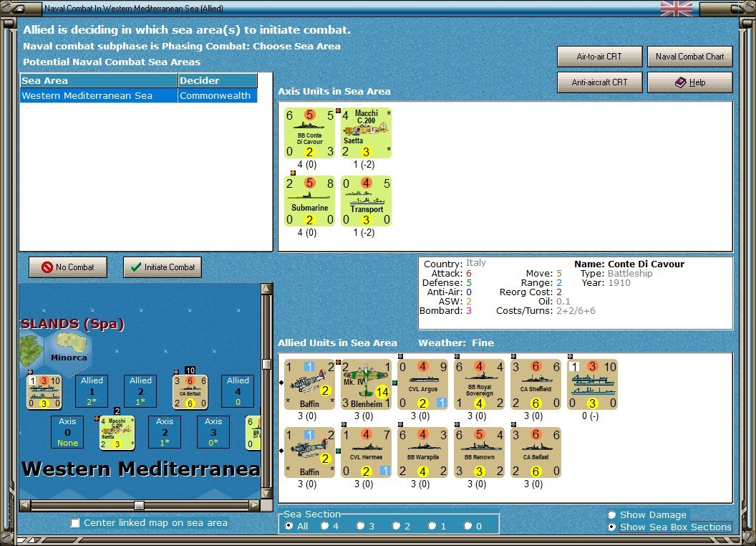Click the map's horizontal scrollbar left arrow
This screenshot has height=546, width=756.
point(25,505)
